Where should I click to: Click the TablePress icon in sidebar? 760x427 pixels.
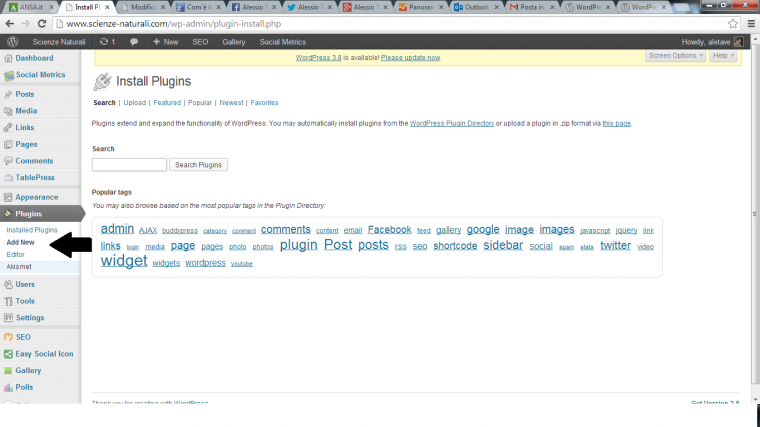pyautogui.click(x=8, y=178)
